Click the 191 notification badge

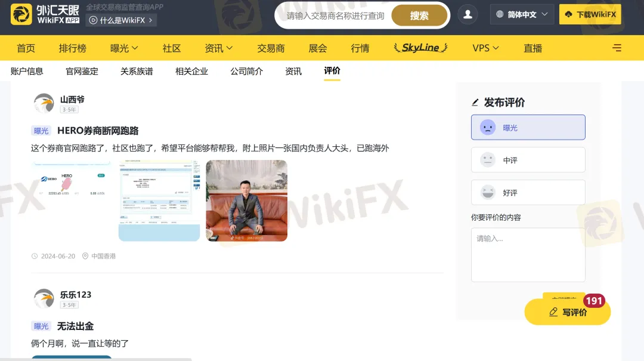594,301
